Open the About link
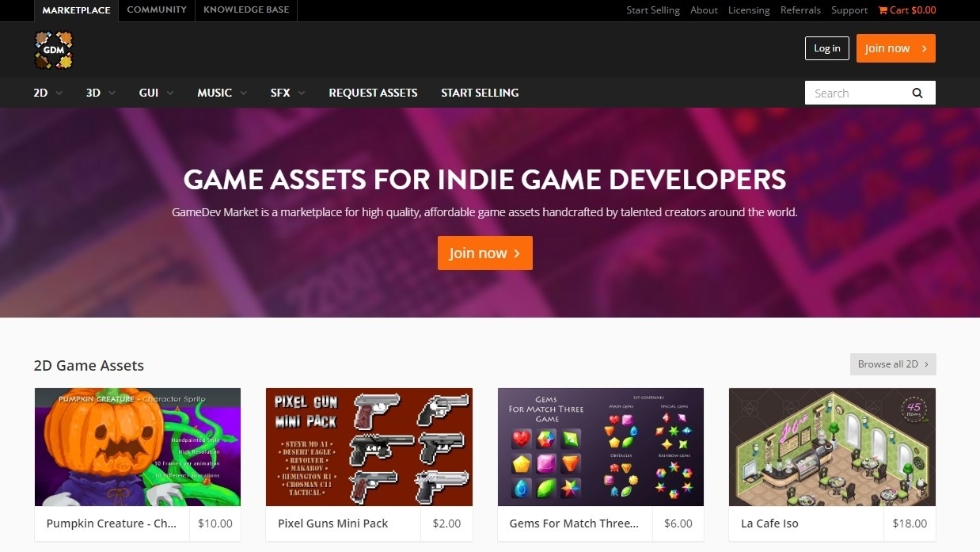Image resolution: width=980 pixels, height=552 pixels. [x=704, y=10]
